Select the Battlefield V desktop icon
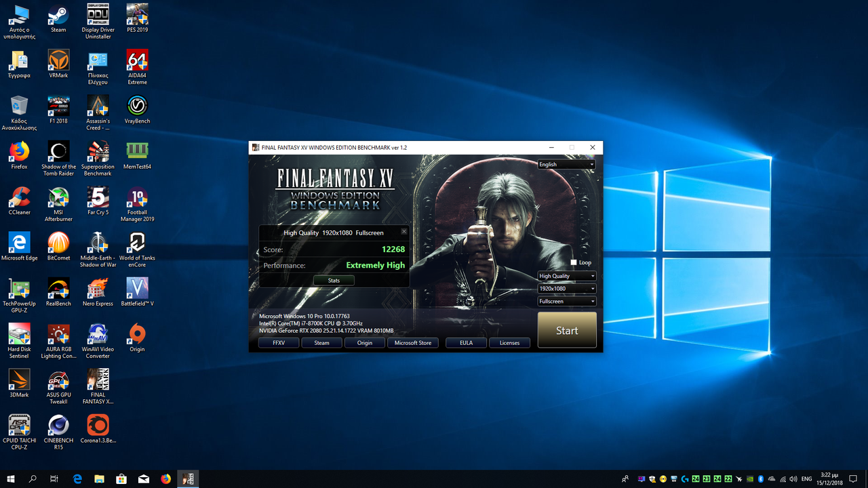 coord(137,291)
